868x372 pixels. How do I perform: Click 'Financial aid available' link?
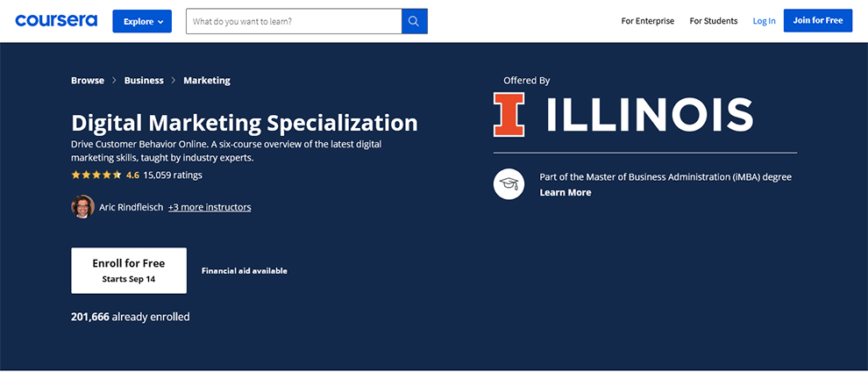(244, 271)
